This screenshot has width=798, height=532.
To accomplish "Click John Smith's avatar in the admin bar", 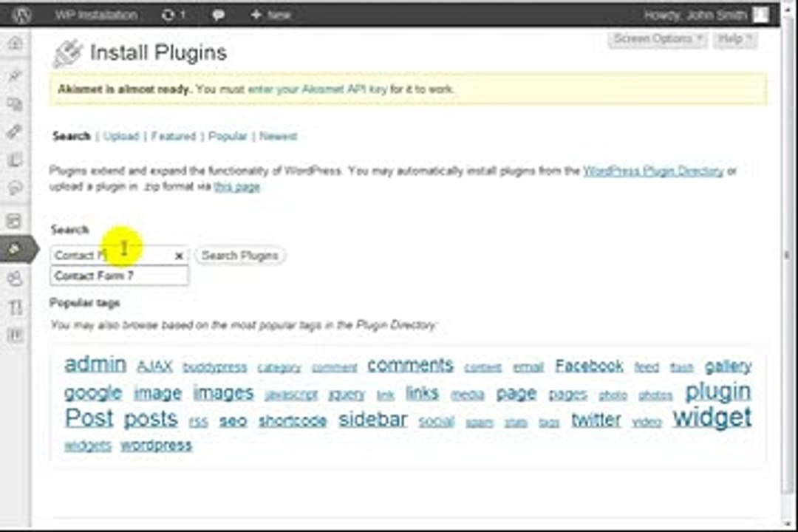I will 761,16.
